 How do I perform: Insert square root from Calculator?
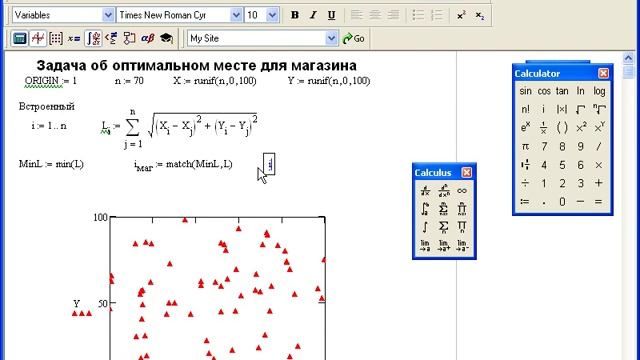[580, 109]
